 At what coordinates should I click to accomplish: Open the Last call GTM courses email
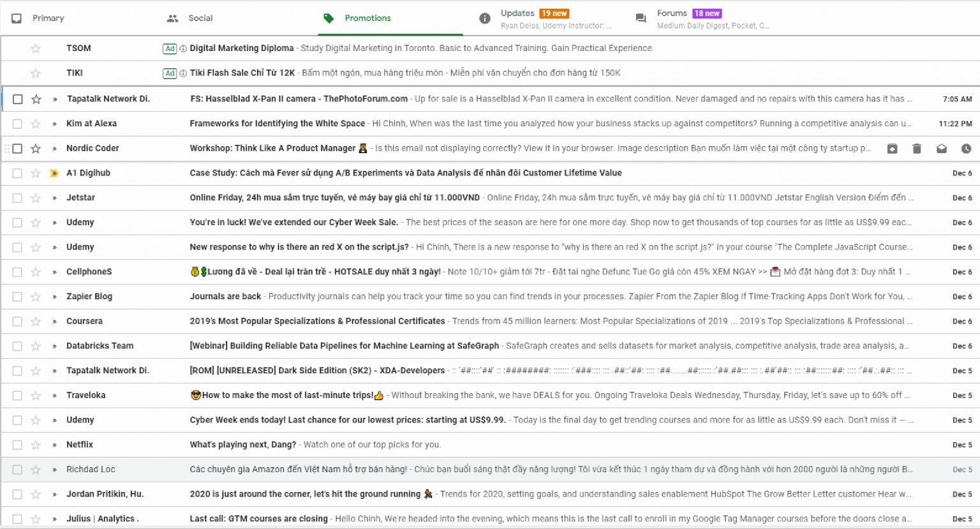pyautogui.click(x=490, y=519)
